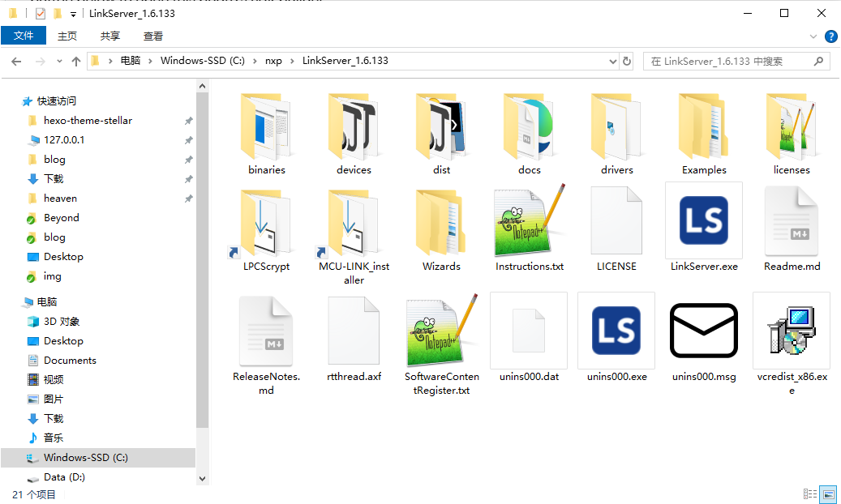Select the unins000.msg envelope icon
Image resolution: width=841 pixels, height=504 pixels.
[x=703, y=331]
